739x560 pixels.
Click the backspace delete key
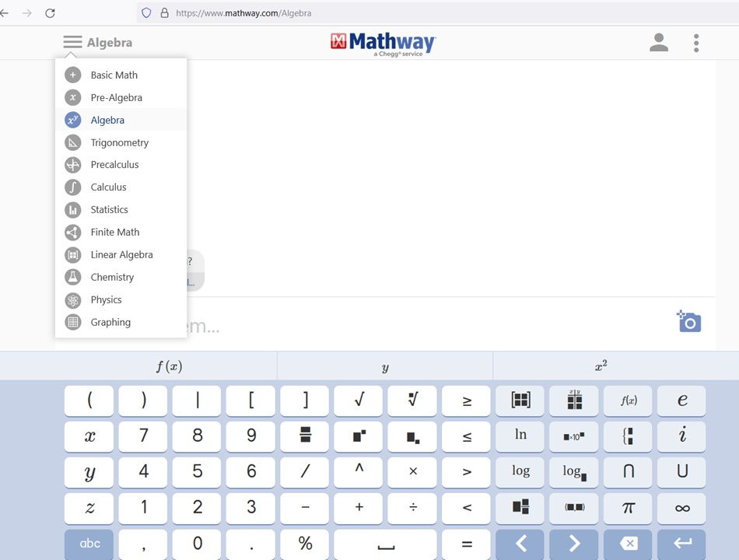tap(628, 544)
